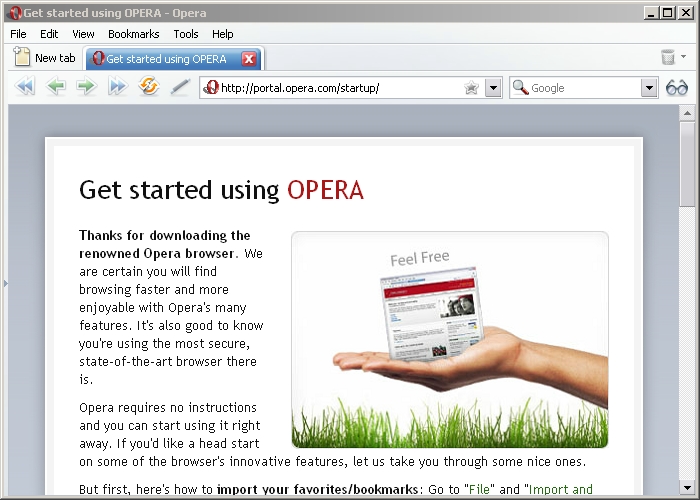The width and height of the screenshot is (700, 500).
Task: Open the View menu
Action: [83, 34]
